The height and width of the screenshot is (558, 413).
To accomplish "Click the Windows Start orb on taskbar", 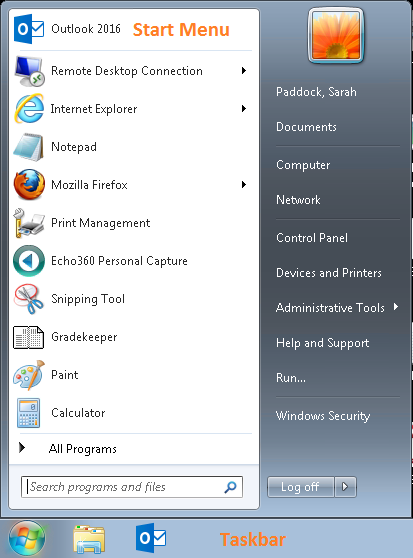I will pyautogui.click(x=27, y=539).
